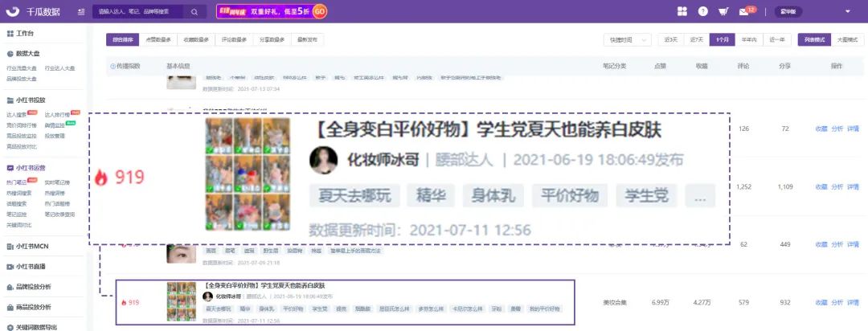
Task: Open the apps grid icon in header
Action: (682, 11)
